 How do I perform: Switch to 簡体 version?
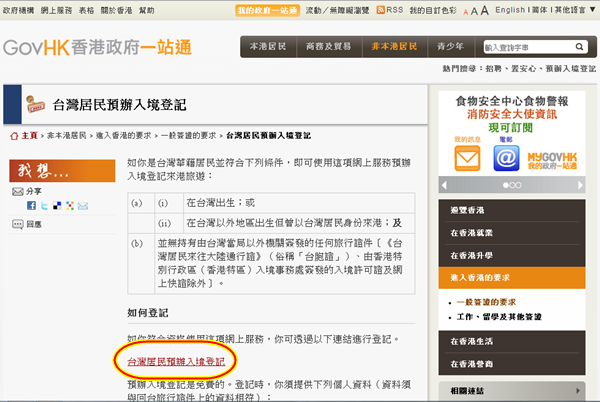click(540, 10)
